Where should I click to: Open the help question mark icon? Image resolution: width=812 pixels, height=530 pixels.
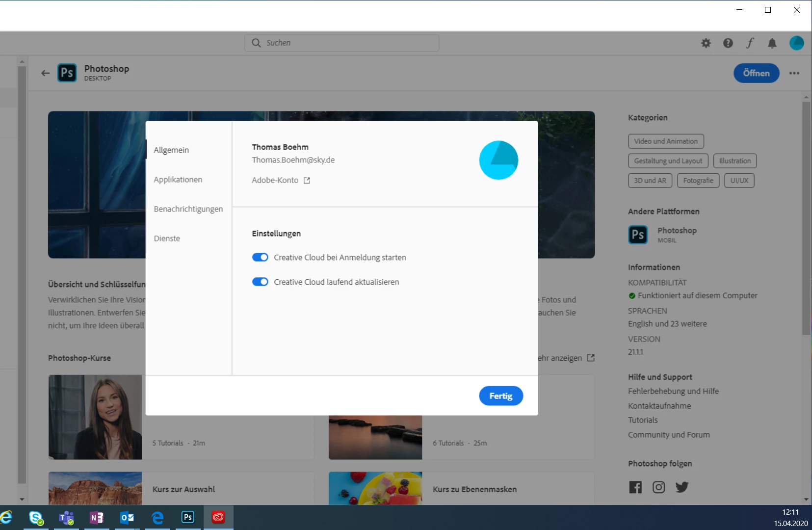coord(728,43)
